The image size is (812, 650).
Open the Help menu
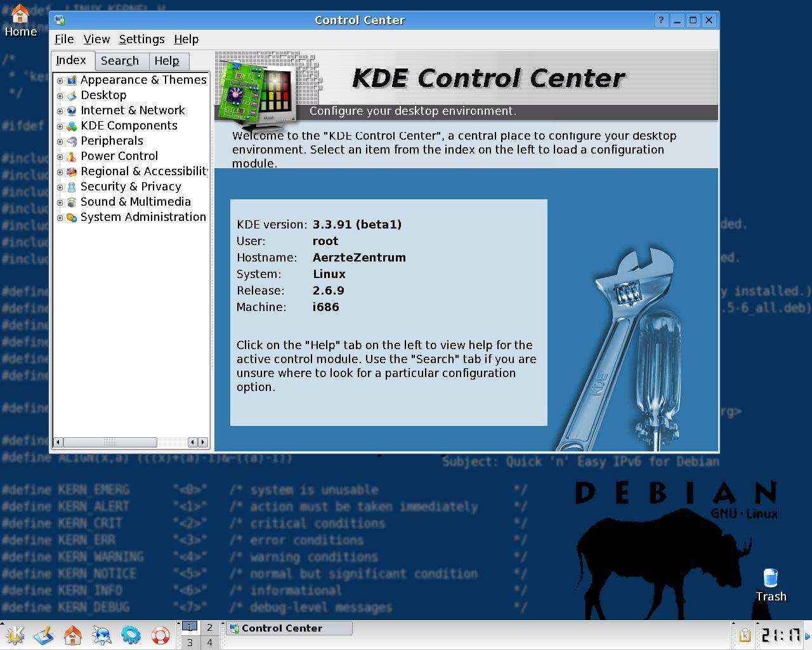click(x=187, y=39)
